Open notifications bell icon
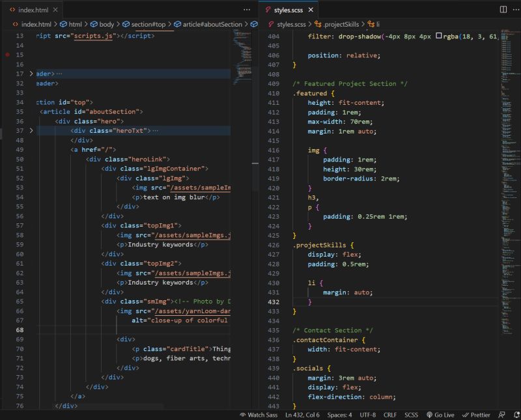 pos(516,415)
